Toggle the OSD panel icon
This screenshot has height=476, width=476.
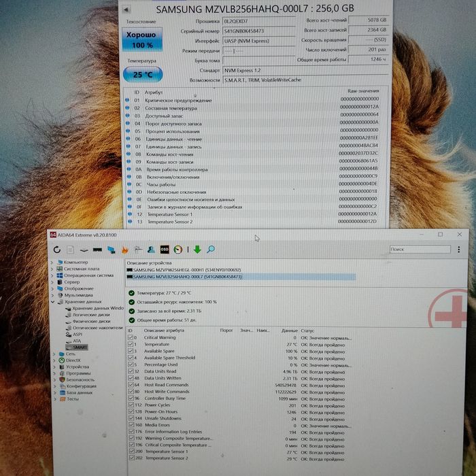[165, 250]
